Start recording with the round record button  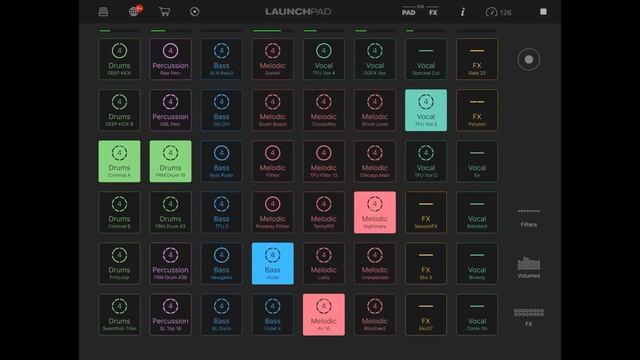(x=529, y=60)
